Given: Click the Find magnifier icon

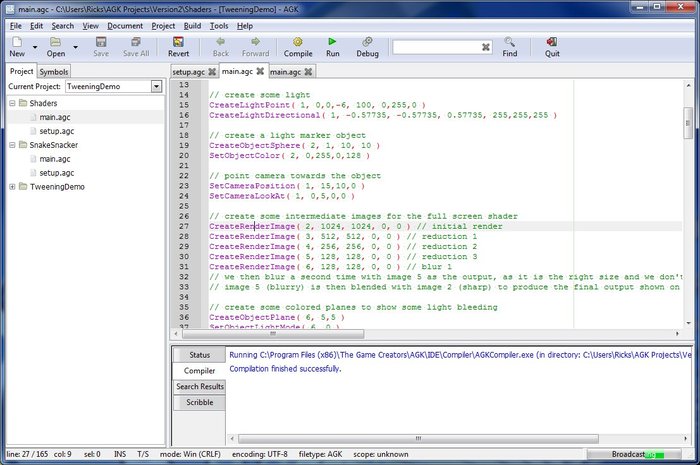Looking at the screenshot, I should point(509,42).
